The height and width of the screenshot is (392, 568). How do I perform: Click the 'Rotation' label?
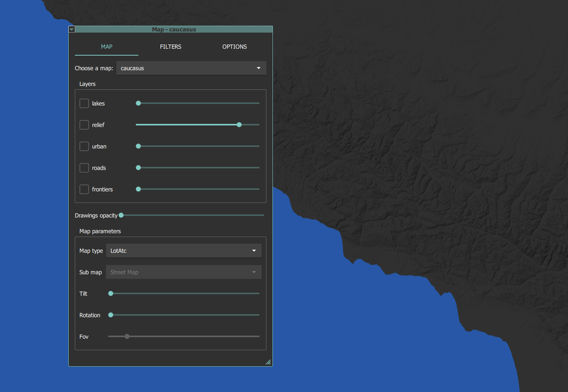90,315
